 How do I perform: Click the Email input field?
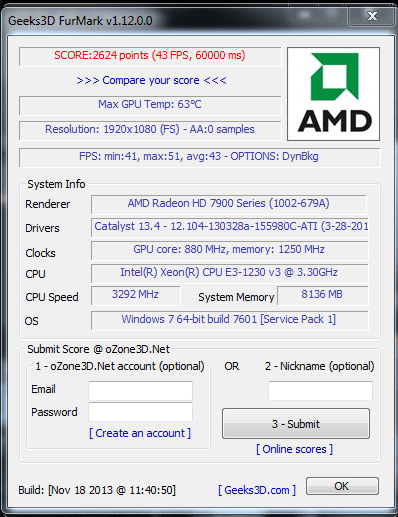point(140,391)
